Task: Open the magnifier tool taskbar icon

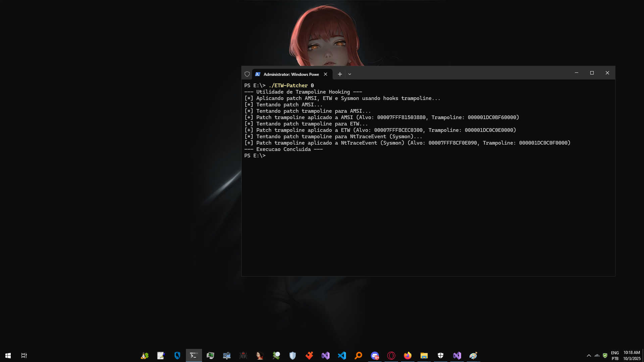Action: (276, 355)
